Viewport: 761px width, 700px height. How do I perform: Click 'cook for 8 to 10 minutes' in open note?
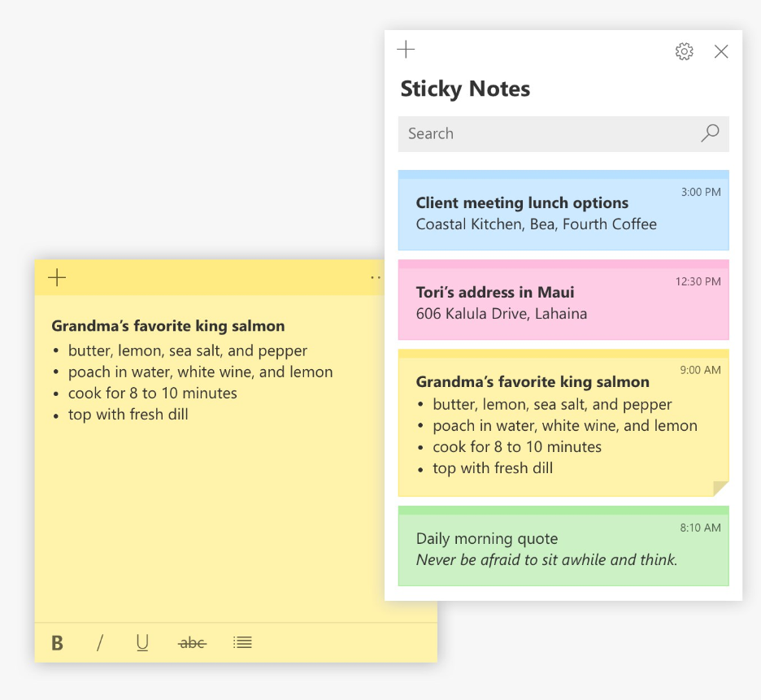[x=152, y=393]
